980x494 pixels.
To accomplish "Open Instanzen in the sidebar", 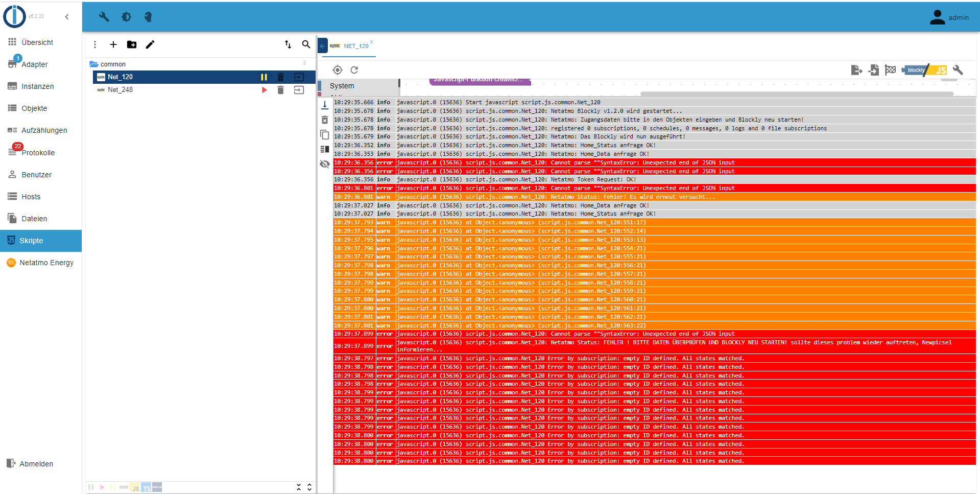I will point(41,86).
